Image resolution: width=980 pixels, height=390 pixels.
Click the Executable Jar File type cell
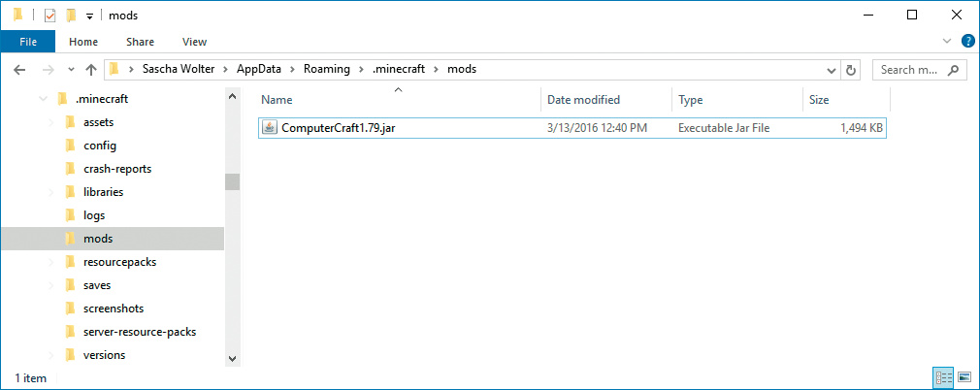tap(724, 128)
